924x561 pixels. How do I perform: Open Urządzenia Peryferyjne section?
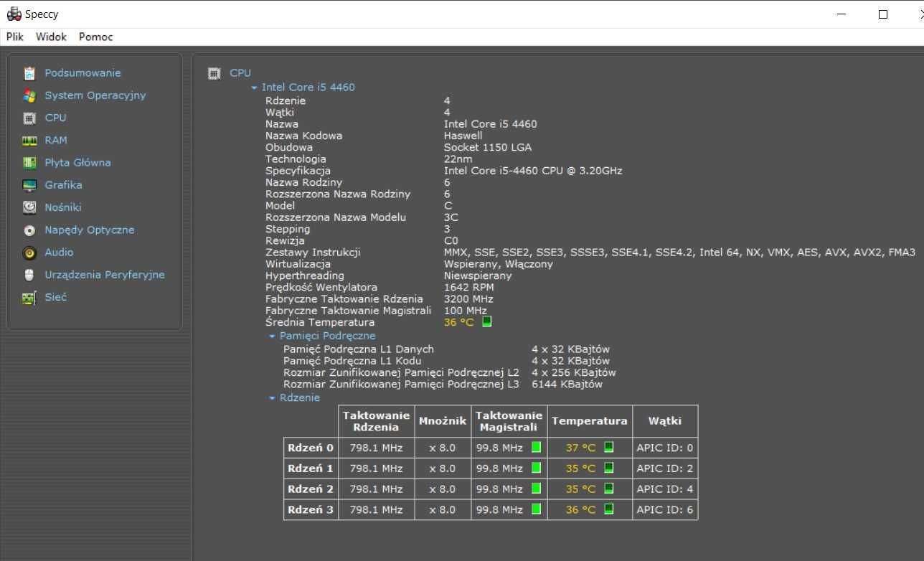[105, 275]
